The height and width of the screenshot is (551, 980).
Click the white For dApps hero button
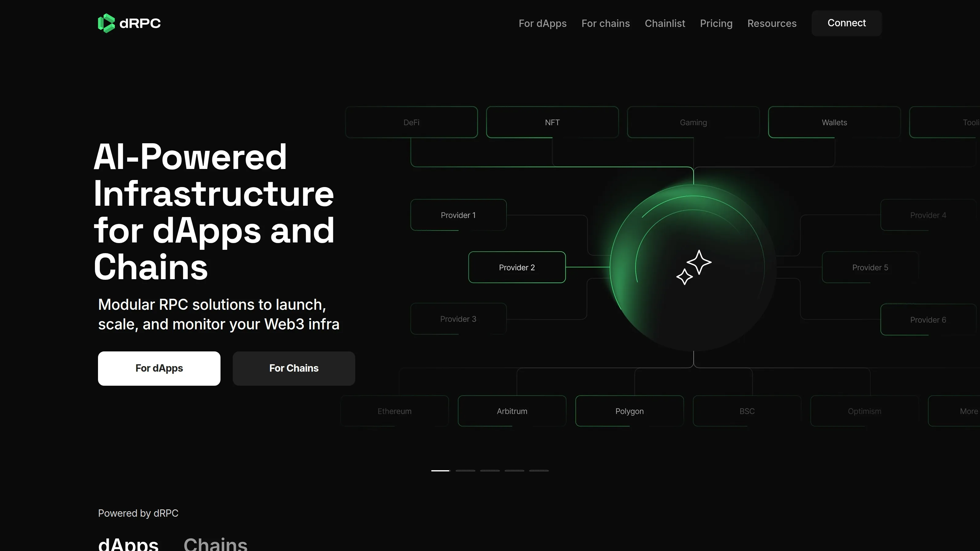(x=159, y=368)
